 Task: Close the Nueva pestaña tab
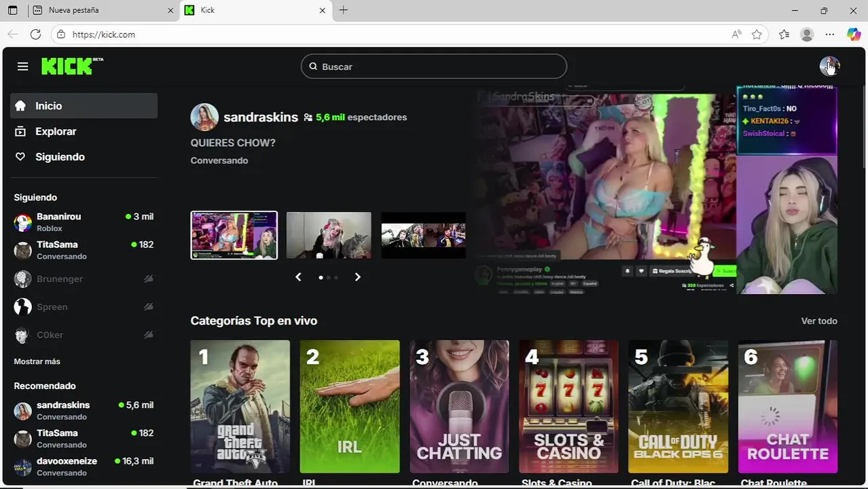[x=170, y=10]
